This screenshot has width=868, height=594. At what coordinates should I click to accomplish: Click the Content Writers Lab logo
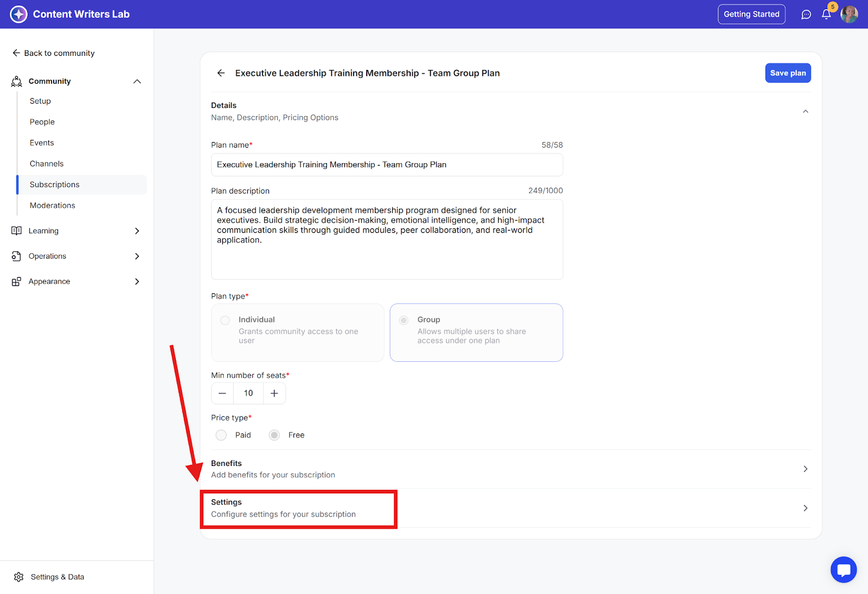pos(18,14)
